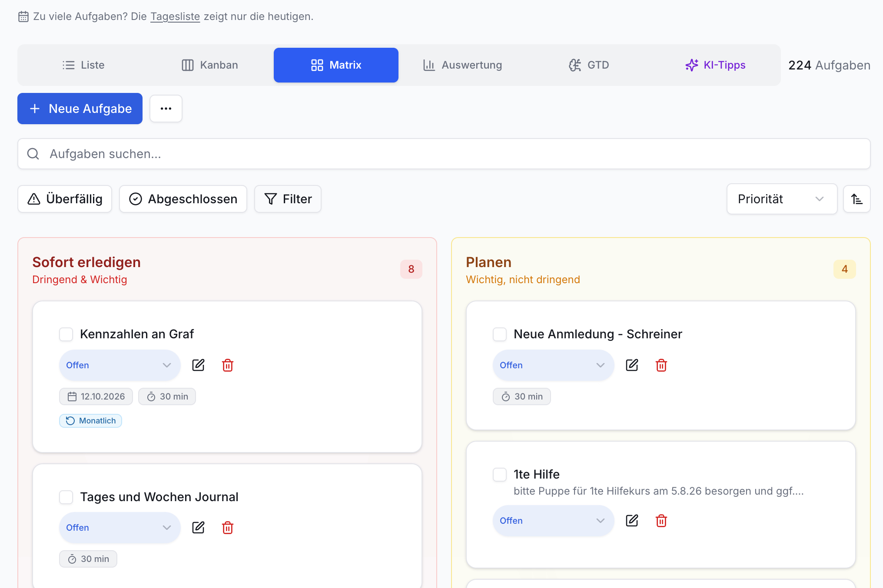Toggle the Überfällig filter

(x=65, y=199)
